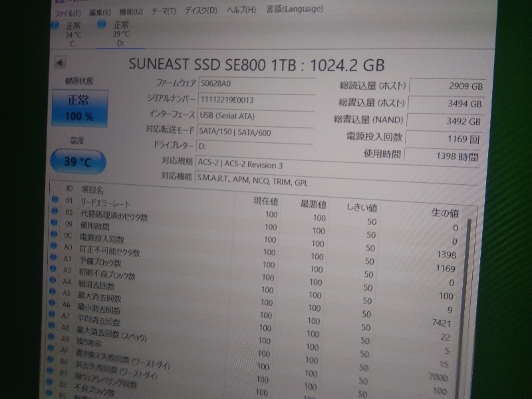Screen dimensions: 532x399
Task: Open the 機能(U) menu
Action: (x=131, y=12)
